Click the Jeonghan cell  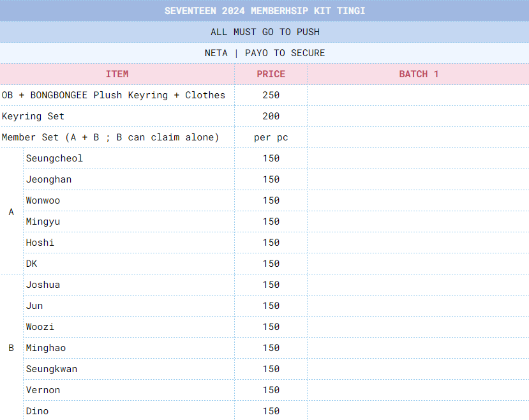[x=129, y=179]
